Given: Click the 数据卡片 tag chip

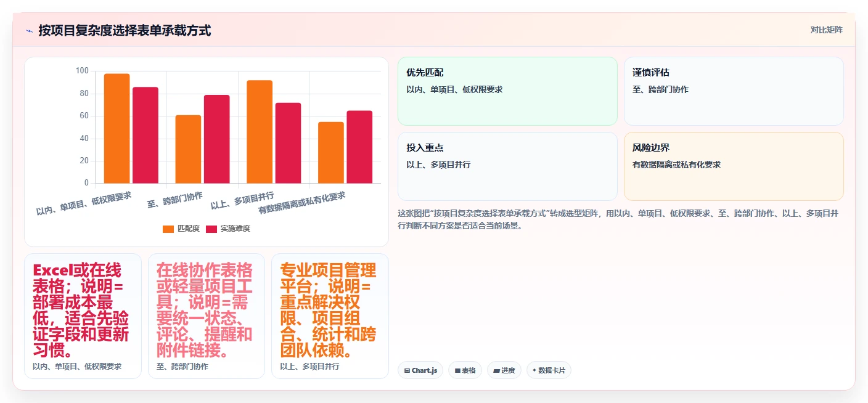Looking at the screenshot, I should tap(549, 370).
